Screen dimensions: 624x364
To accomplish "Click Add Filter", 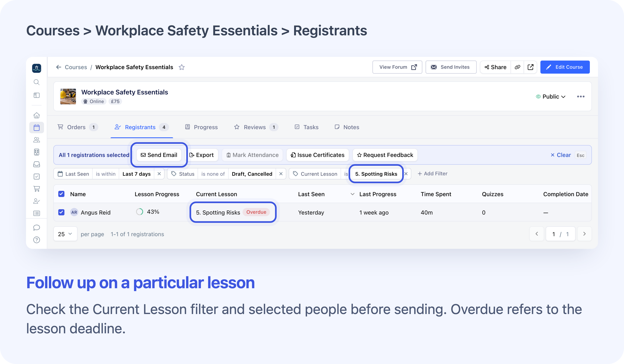I will coord(432,174).
